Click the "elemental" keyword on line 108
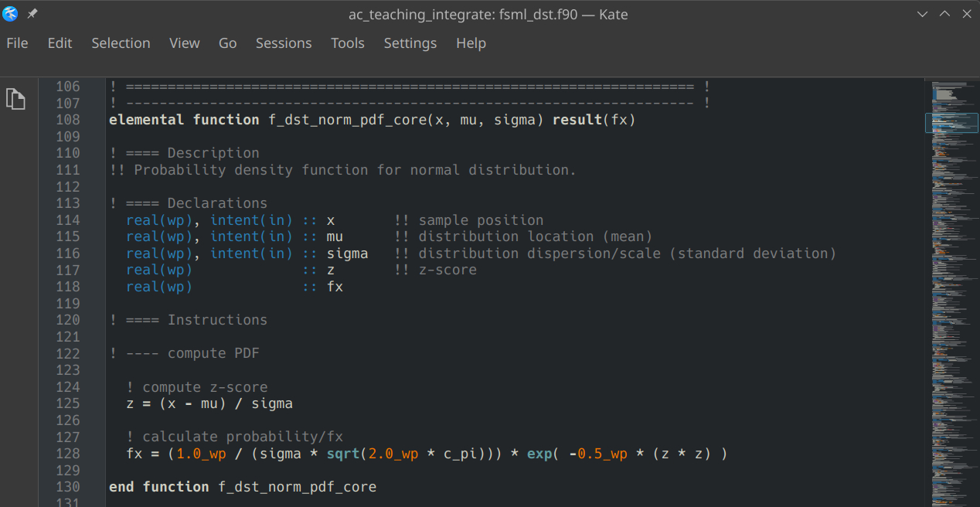The image size is (980, 507). 147,120
